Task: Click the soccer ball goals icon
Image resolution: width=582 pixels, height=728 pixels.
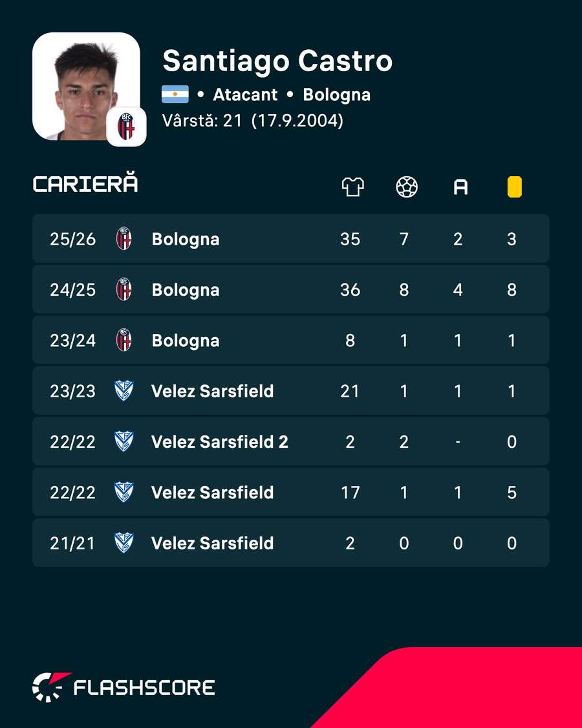Action: (x=407, y=187)
